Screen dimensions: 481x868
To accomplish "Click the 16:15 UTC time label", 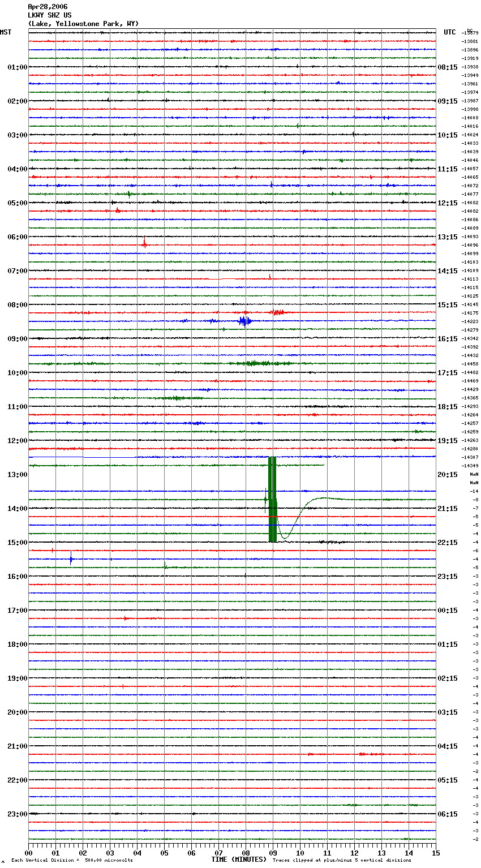I will (x=448, y=339).
